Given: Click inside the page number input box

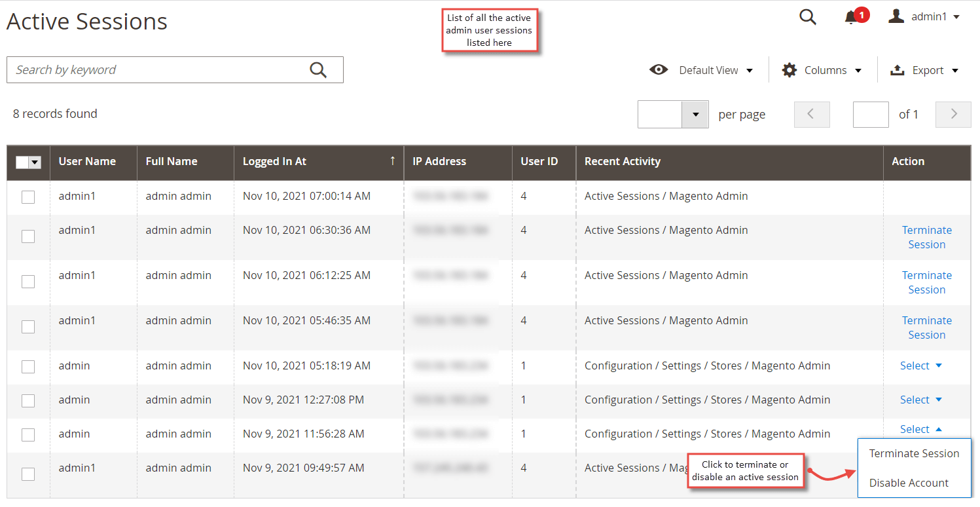Looking at the screenshot, I should coord(871,114).
